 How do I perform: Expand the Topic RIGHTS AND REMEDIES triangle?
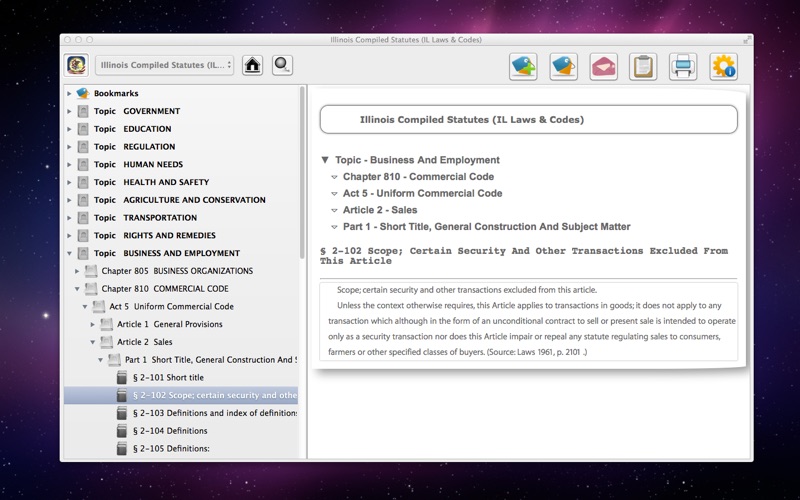[69, 235]
